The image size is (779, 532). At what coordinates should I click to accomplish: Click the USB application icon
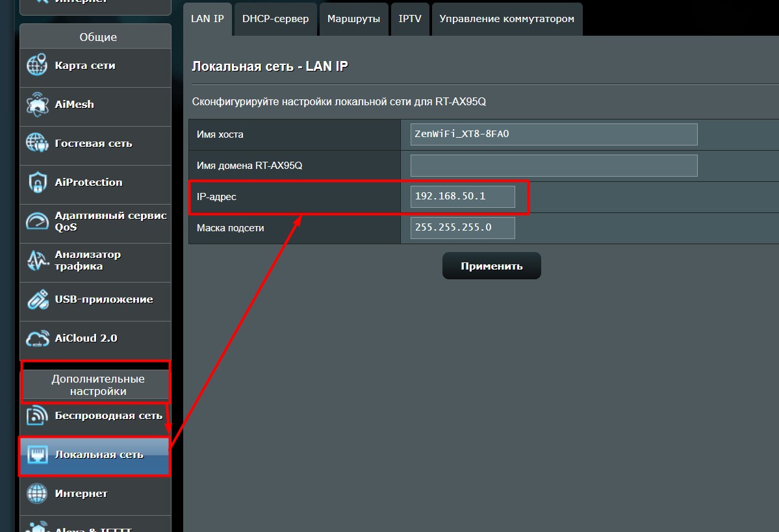click(x=37, y=299)
